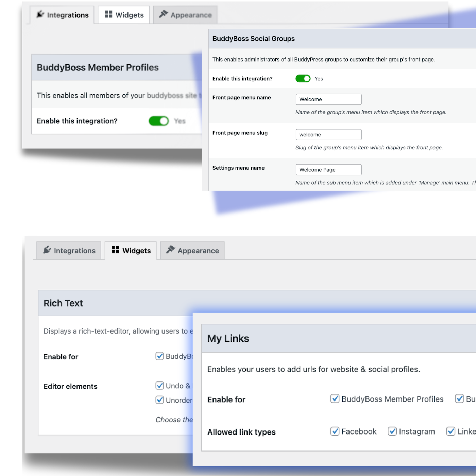Uncheck BuddyBoss Member Profiles in My Links
476x476 pixels.
point(335,398)
